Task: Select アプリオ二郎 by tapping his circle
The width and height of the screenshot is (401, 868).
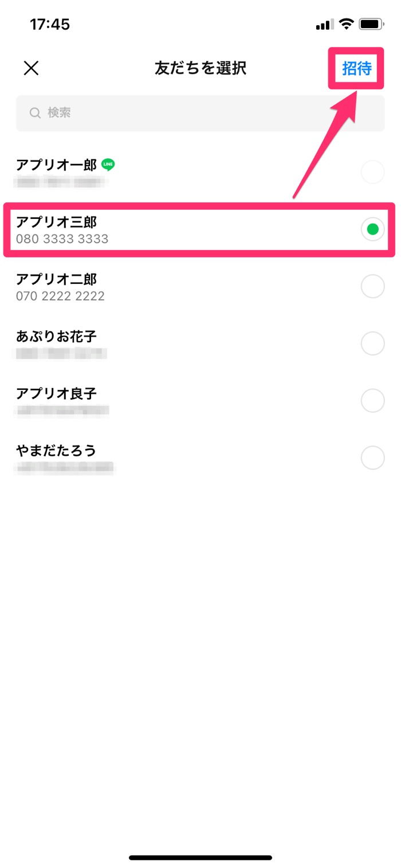Action: 373,286
